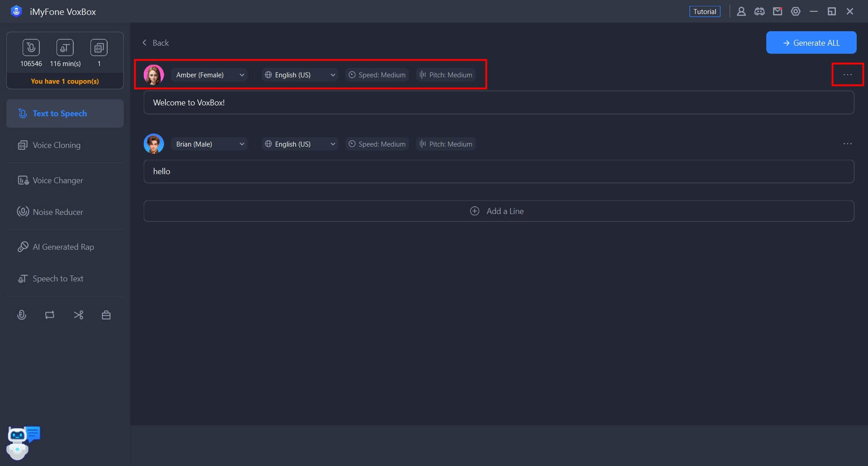
Task: Go Back to previous page
Action: (156, 43)
